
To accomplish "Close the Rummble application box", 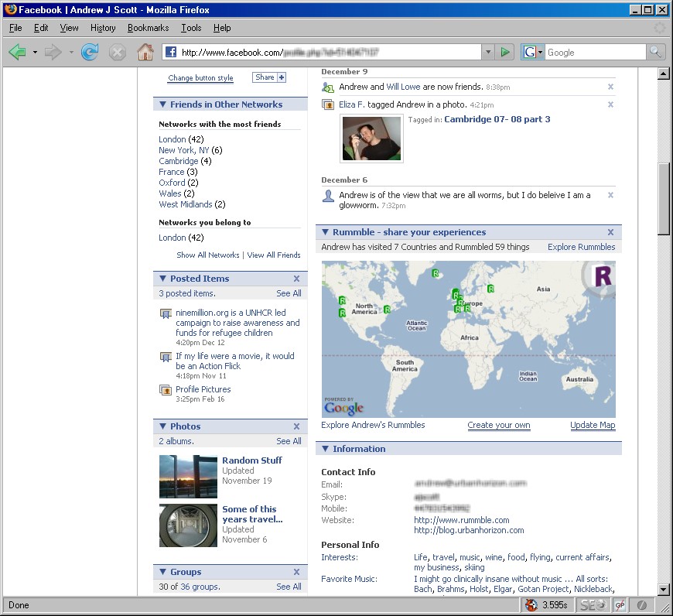I will point(610,232).
